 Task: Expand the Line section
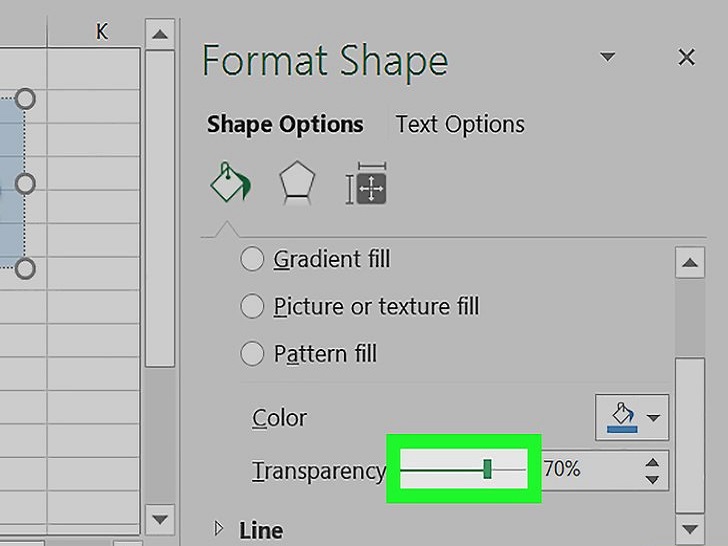[x=248, y=530]
